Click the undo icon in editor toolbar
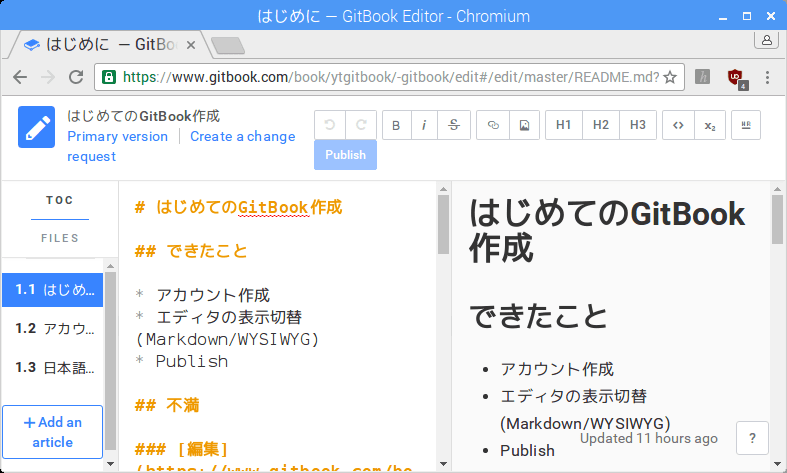 pos(330,125)
